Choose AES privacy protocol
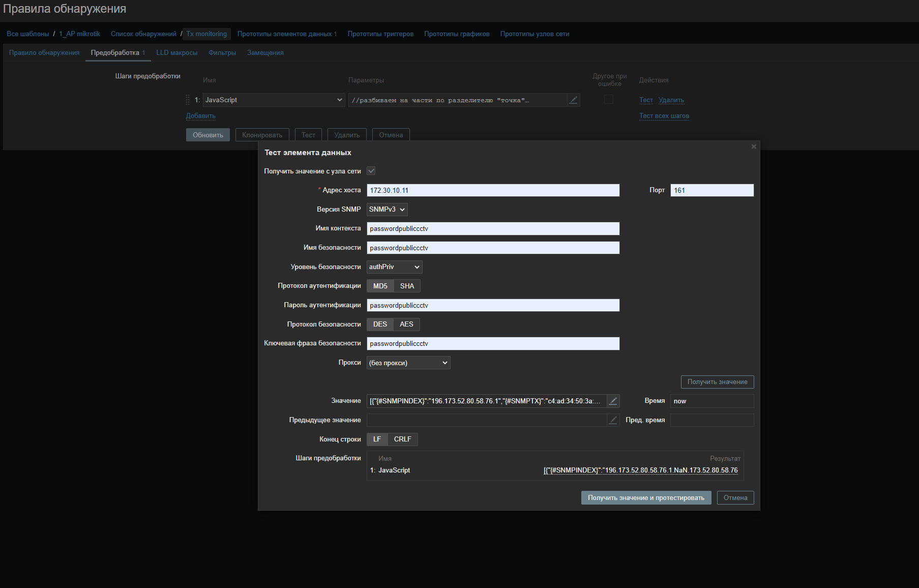Viewport: 919px width, 588px height. click(406, 325)
